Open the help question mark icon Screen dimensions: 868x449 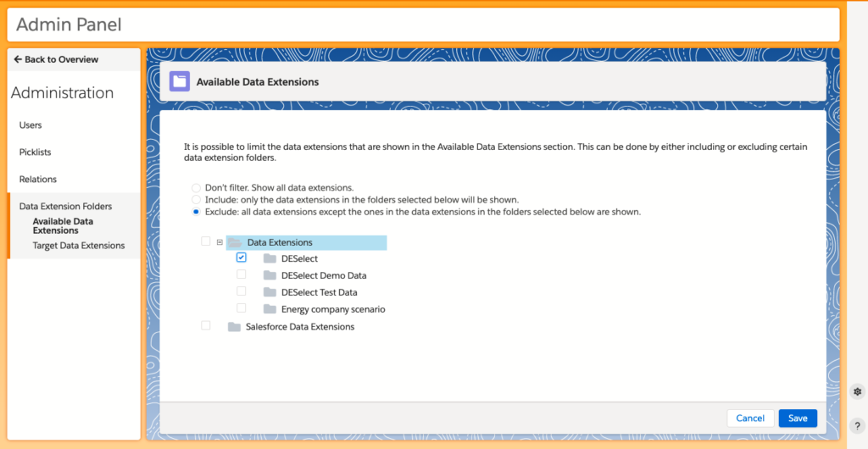click(857, 426)
